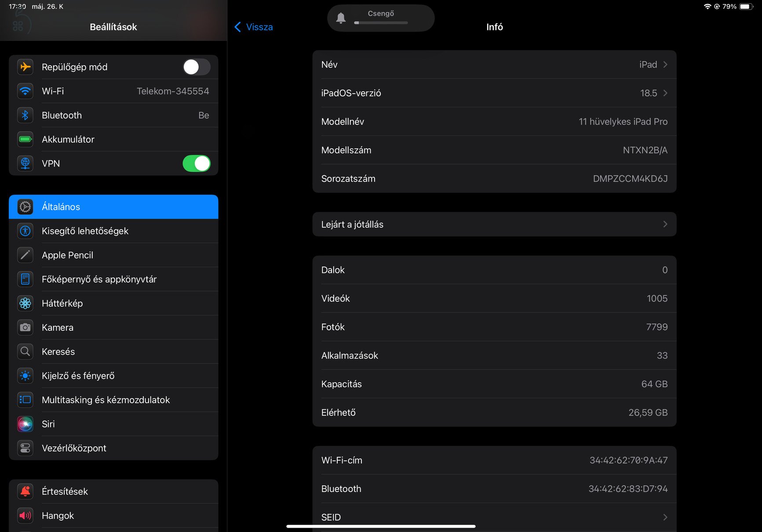
Task: Tap the Háttérkép flower icon
Action: tap(26, 303)
